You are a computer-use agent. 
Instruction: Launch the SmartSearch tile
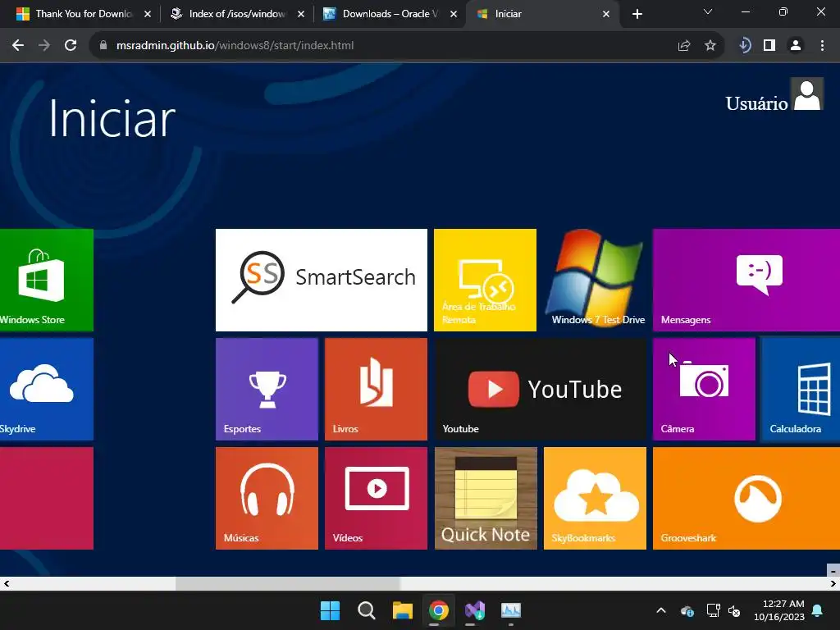(x=322, y=281)
